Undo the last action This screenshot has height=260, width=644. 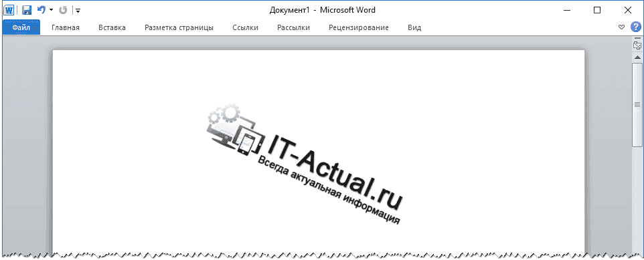coord(41,10)
